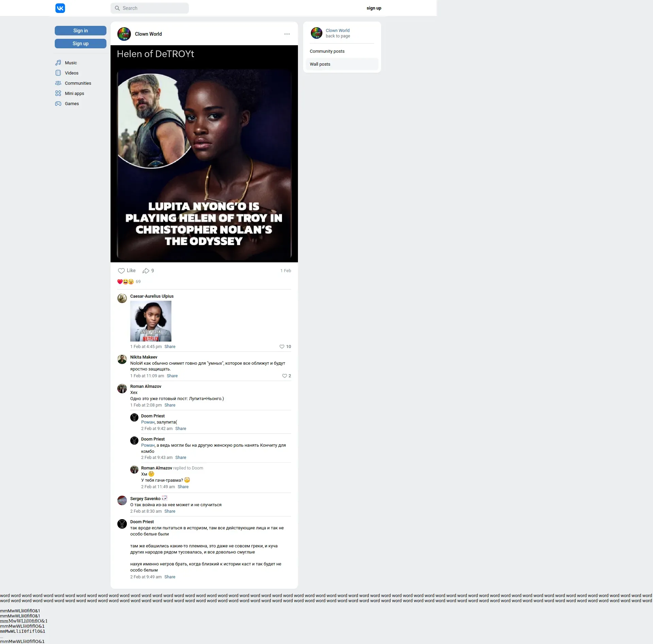Click back to page Clown World link
Screen dimensions: 653x644
point(338,36)
